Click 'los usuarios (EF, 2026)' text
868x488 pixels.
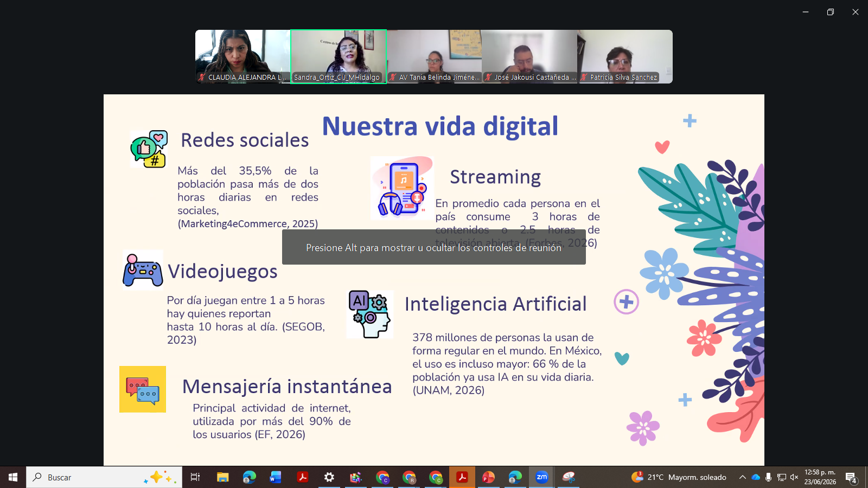tap(249, 434)
